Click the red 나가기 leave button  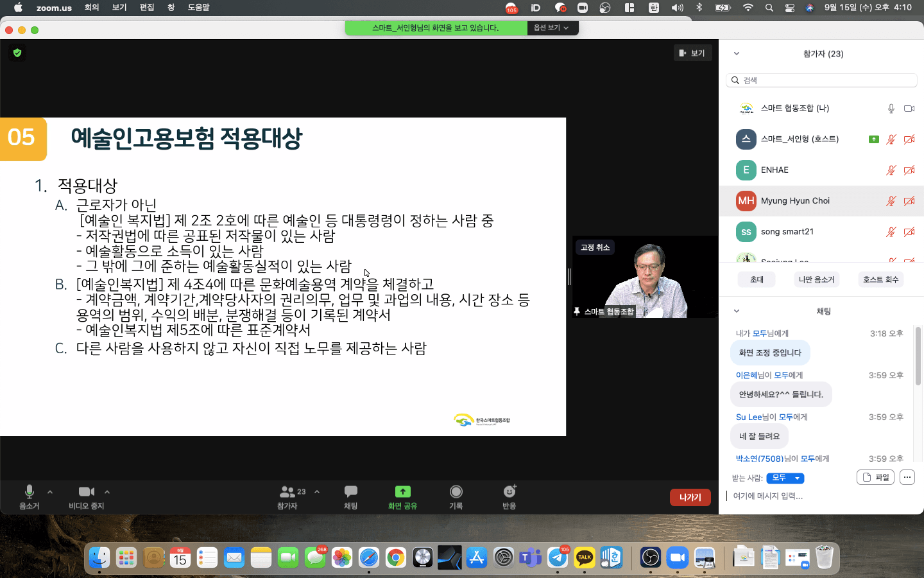690,497
